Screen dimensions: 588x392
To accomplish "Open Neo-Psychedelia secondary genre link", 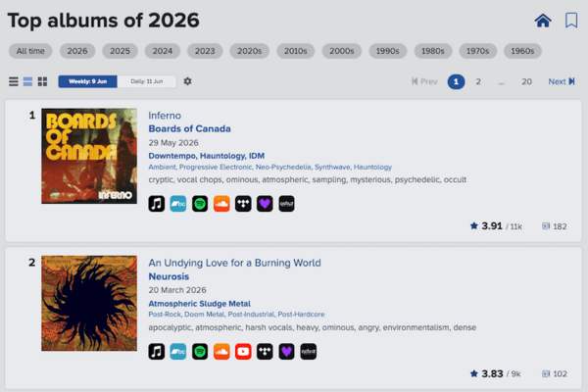I will click(283, 167).
